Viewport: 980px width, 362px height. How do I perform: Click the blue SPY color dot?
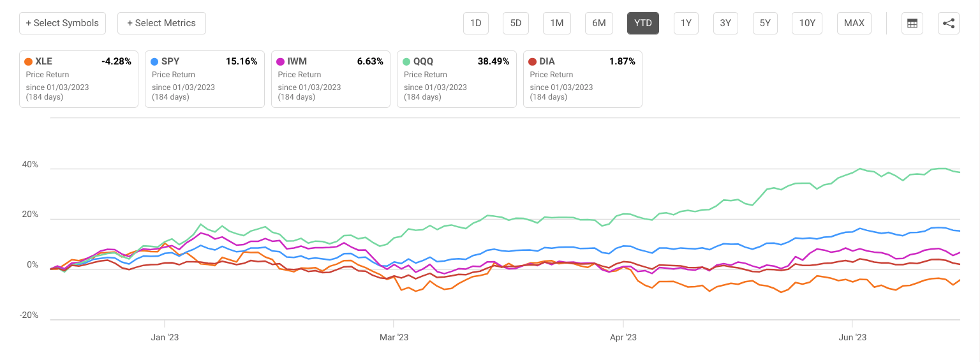click(154, 62)
